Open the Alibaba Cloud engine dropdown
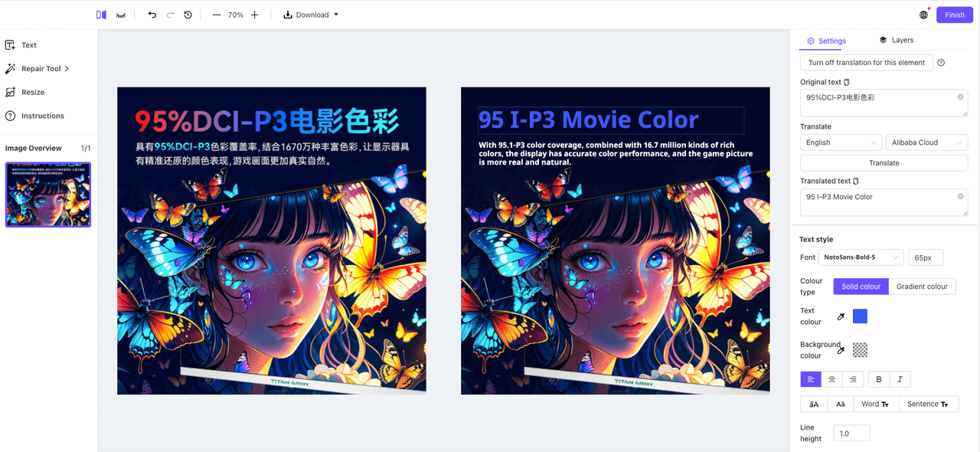This screenshot has height=452, width=980. (926, 142)
